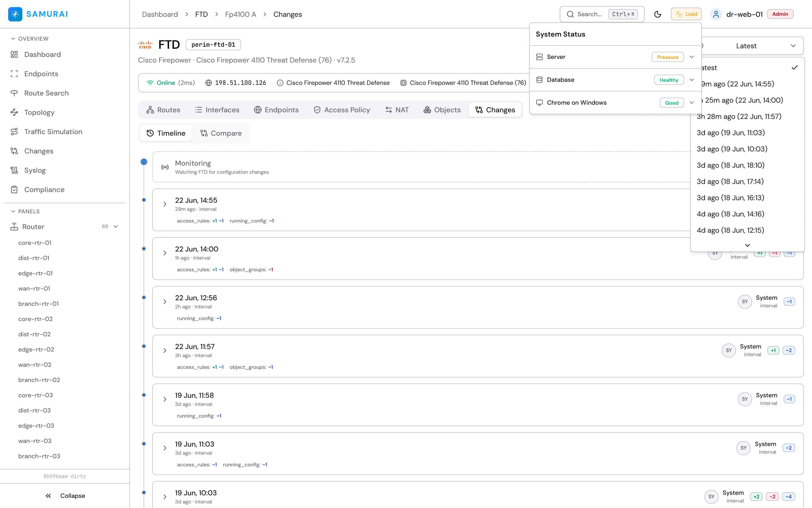Switch to the Interfaces tab
The width and height of the screenshot is (812, 508).
(217, 110)
